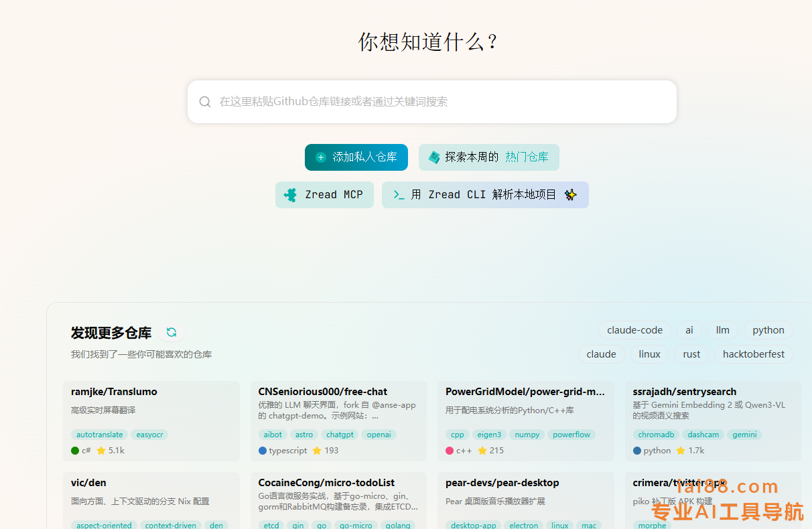Focus the Github repository search field
The width and height of the screenshot is (812, 529).
[442, 102]
